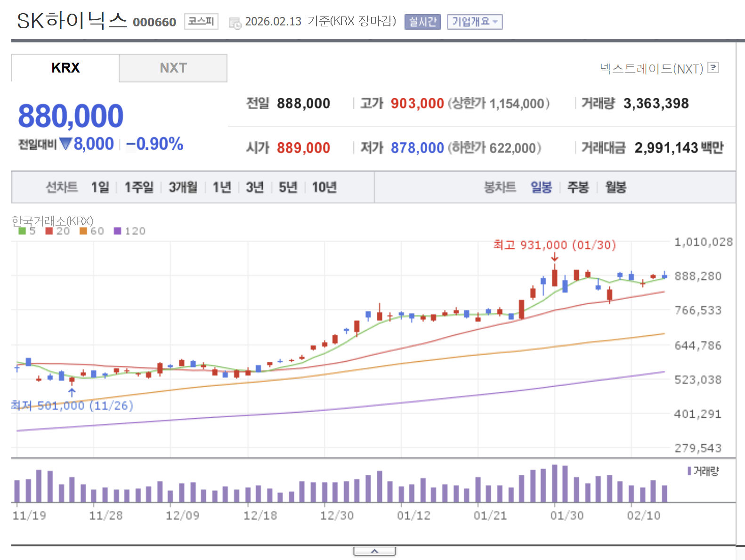
Task: Collapse the chart with the bottom up-arrow handle
Action: (374, 551)
